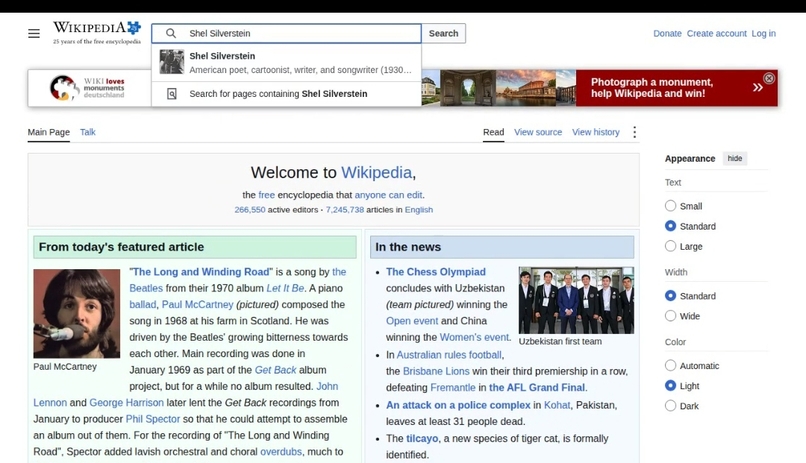Select Small text size

point(670,206)
